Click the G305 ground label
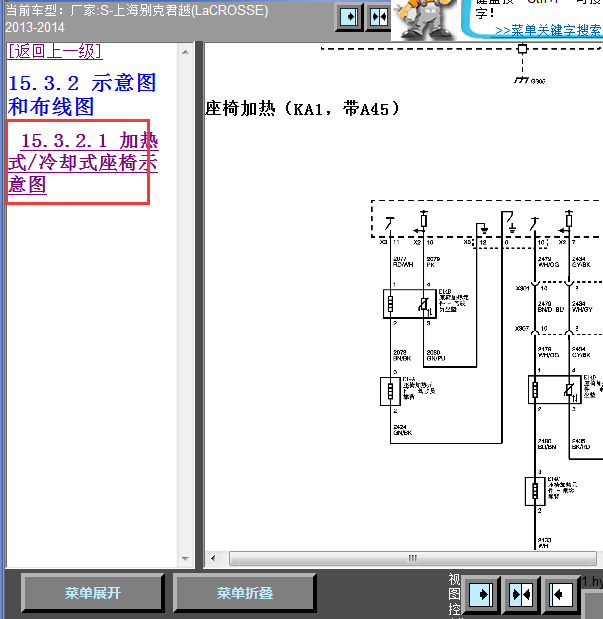603x619 pixels. point(538,81)
